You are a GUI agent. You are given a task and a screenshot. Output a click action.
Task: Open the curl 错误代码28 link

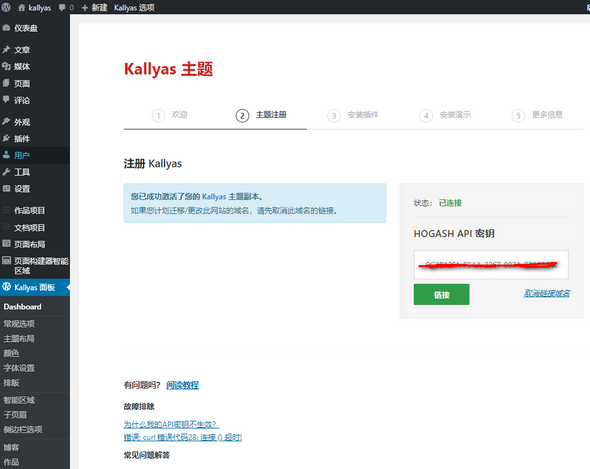click(183, 437)
